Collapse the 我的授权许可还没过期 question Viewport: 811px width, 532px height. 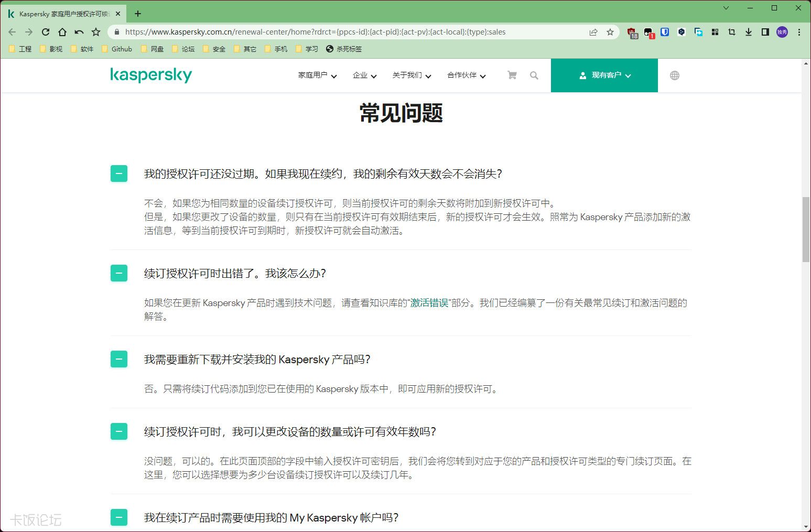click(119, 173)
